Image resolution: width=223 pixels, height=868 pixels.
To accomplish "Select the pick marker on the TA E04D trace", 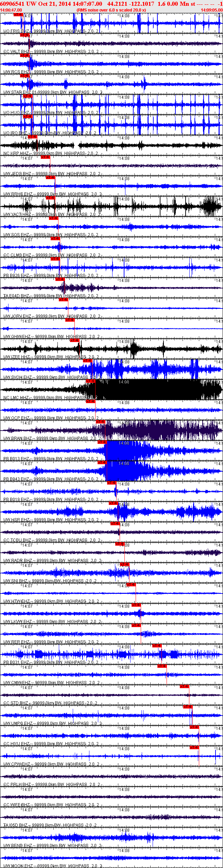I will (x=60, y=279).
